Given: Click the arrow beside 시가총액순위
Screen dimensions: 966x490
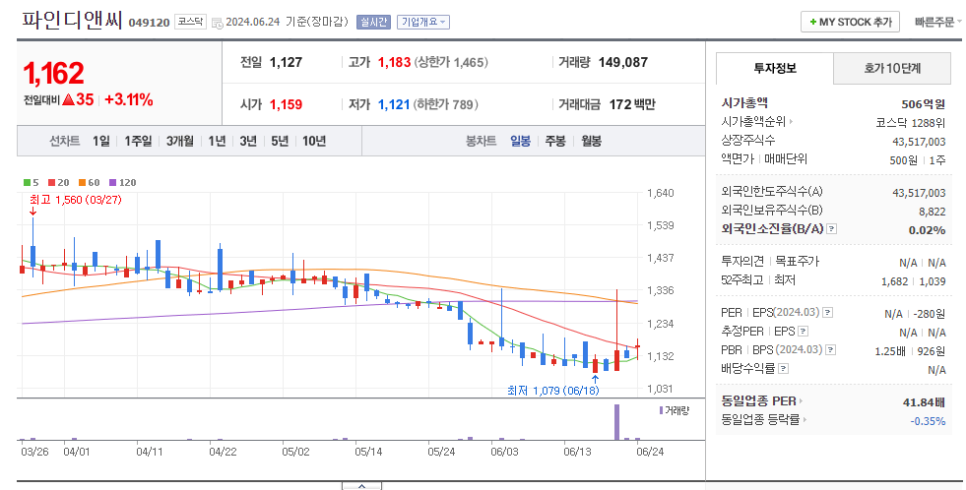Looking at the screenshot, I should click(791, 122).
